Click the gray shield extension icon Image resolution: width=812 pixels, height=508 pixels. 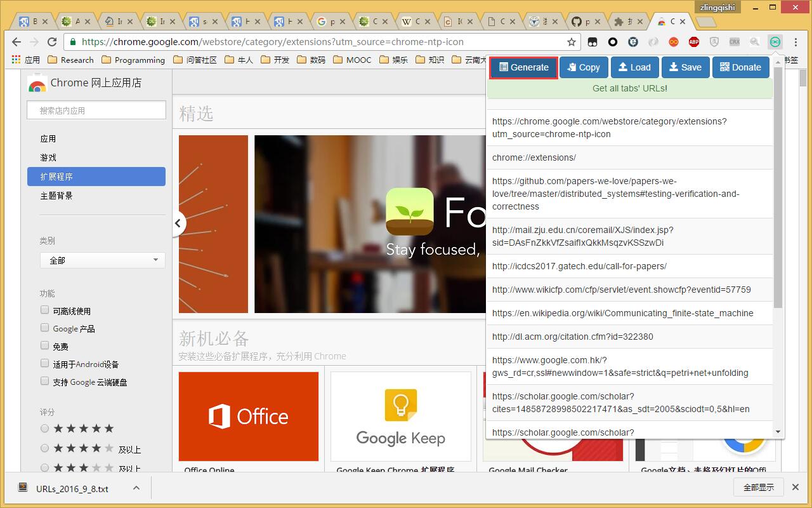[714, 42]
